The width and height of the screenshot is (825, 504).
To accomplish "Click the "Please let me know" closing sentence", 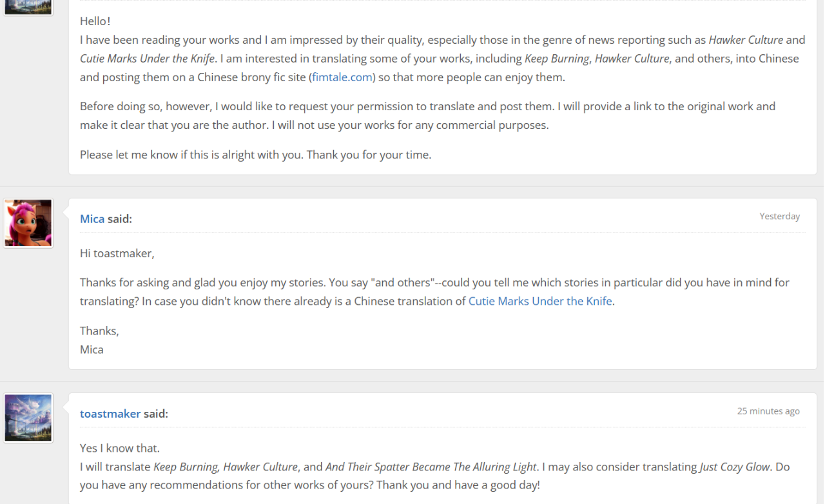I will coord(255,155).
